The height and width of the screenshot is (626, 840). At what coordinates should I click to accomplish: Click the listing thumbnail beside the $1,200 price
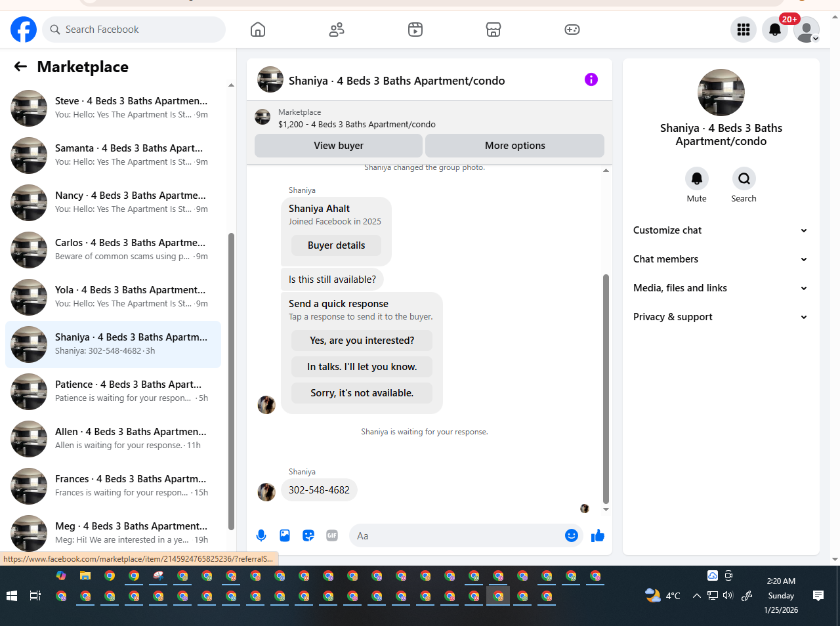[x=262, y=117]
